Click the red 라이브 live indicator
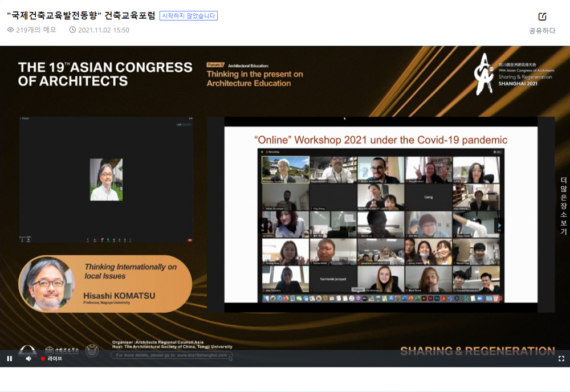 point(51,358)
